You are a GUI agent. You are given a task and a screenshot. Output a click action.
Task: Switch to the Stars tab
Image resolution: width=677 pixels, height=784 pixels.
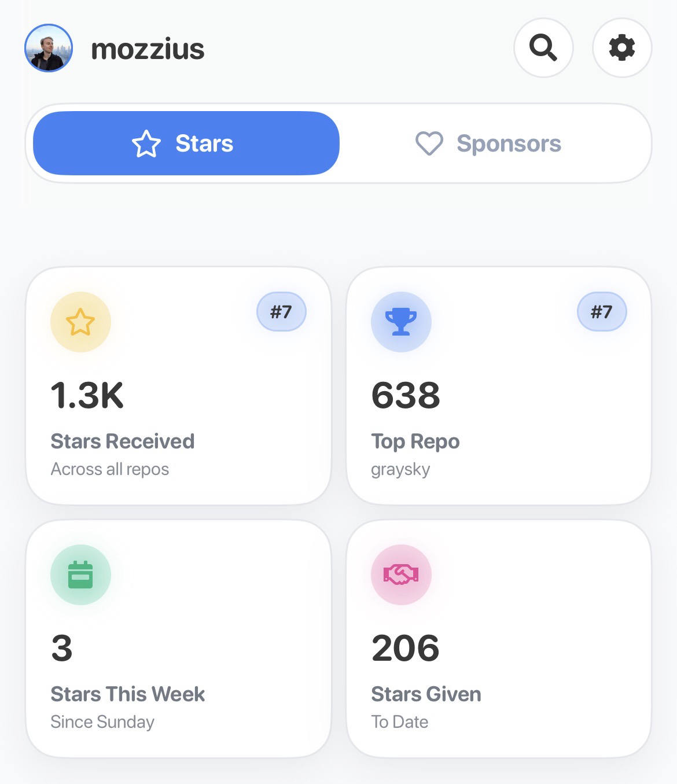click(186, 143)
